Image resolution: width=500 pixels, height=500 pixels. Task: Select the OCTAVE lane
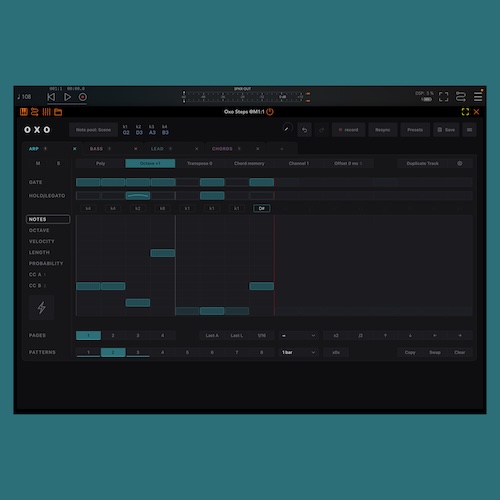click(x=39, y=230)
